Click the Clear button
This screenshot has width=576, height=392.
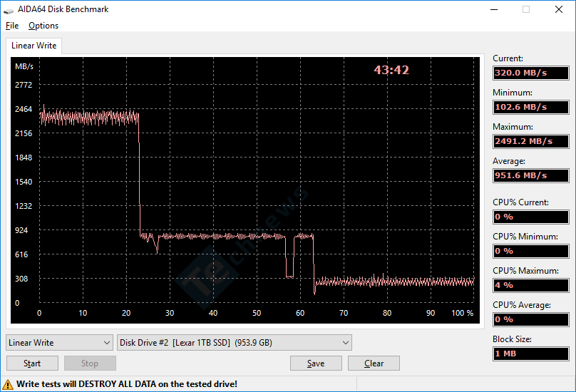coord(374,363)
